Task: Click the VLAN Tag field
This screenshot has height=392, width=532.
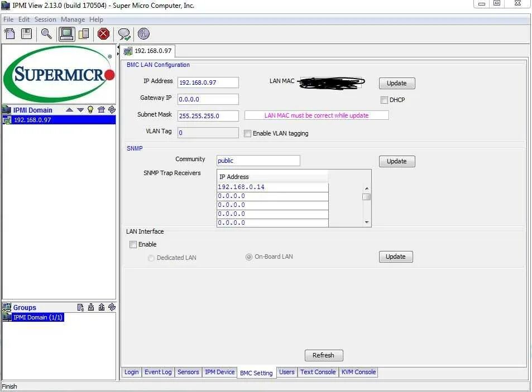Action: [208, 133]
